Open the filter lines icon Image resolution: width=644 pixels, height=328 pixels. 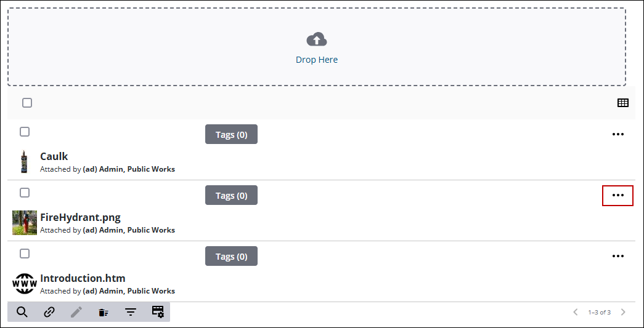(x=131, y=313)
